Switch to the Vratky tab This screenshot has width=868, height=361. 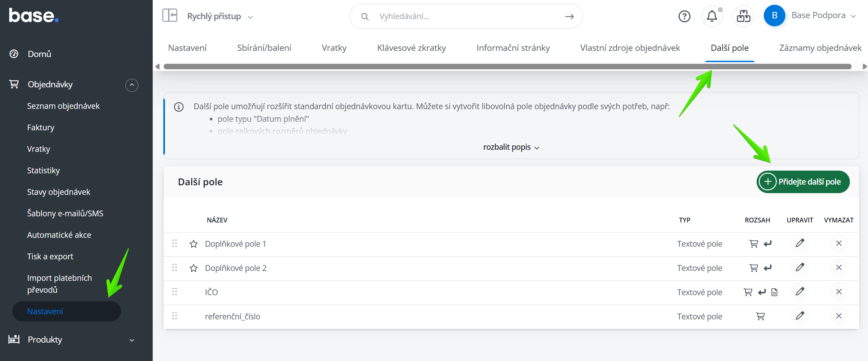pyautogui.click(x=334, y=48)
